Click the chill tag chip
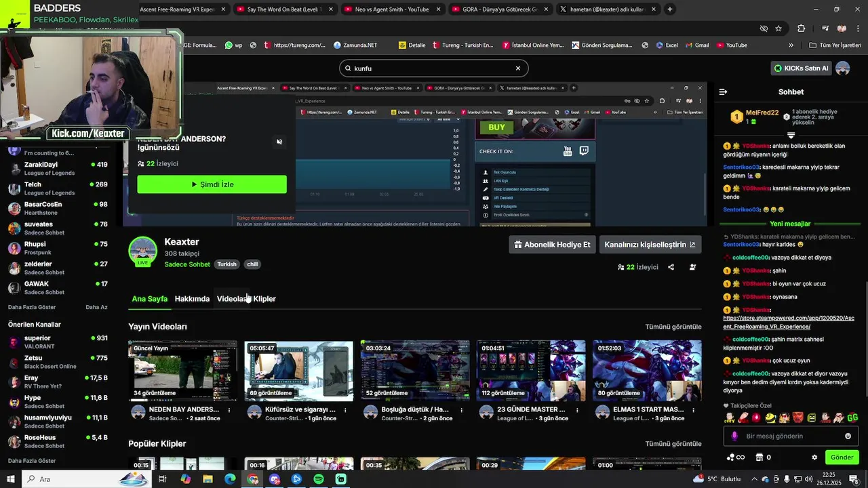This screenshot has height=488, width=868. [x=252, y=264]
